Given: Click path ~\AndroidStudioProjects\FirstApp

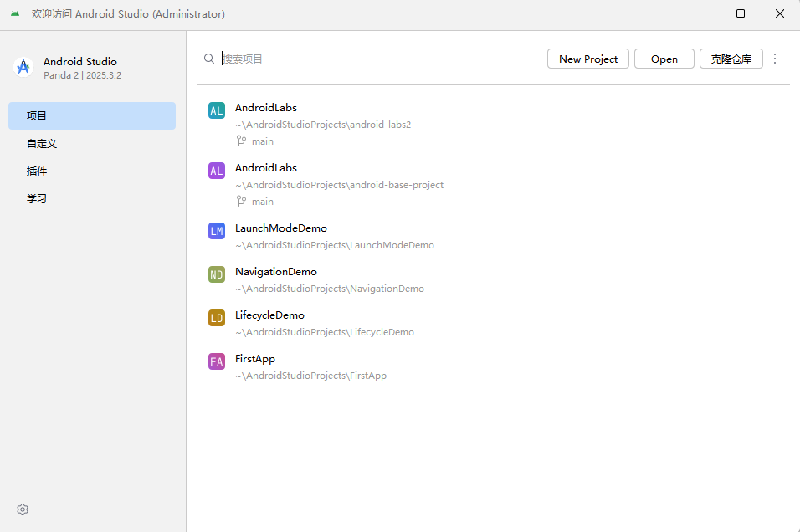Looking at the screenshot, I should (310, 376).
